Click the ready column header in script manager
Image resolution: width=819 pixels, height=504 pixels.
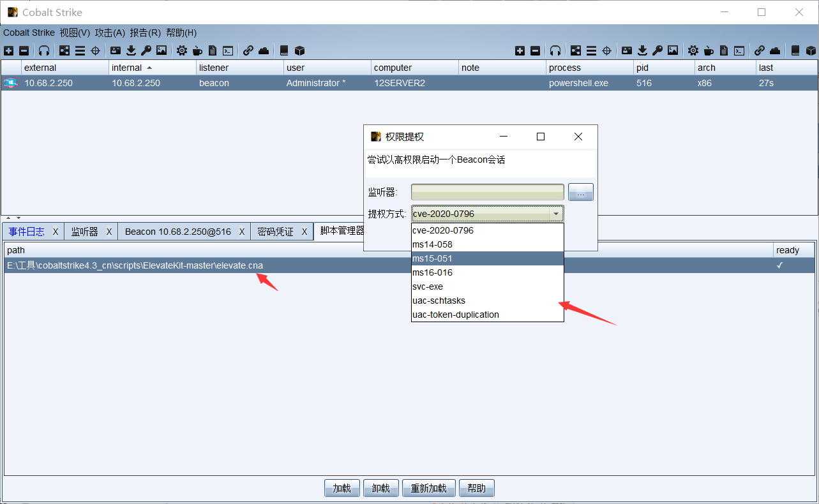pyautogui.click(x=794, y=250)
